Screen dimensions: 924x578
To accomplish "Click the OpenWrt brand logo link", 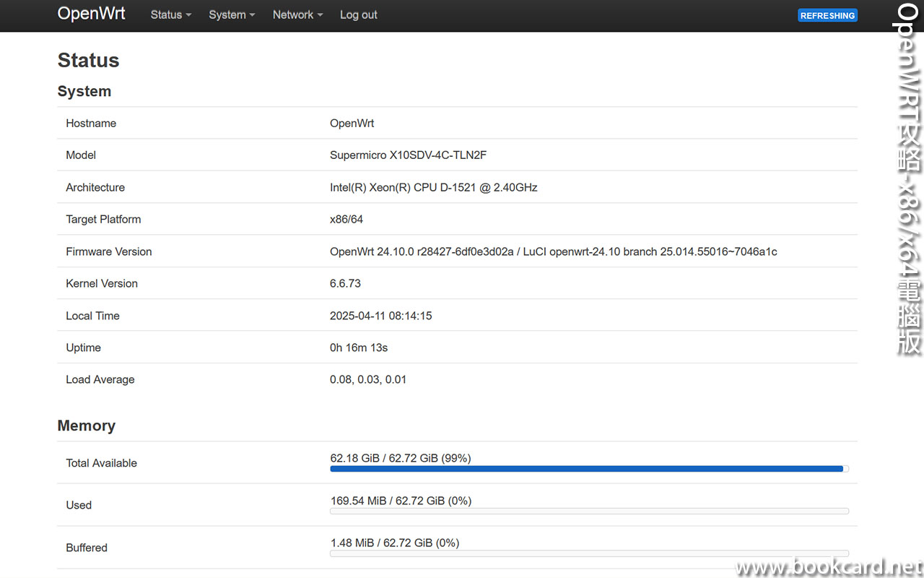I will coord(92,14).
